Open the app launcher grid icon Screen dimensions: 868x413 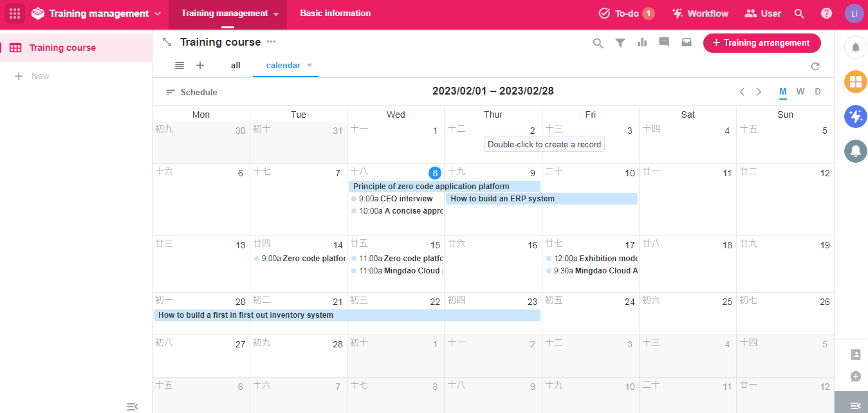[15, 14]
